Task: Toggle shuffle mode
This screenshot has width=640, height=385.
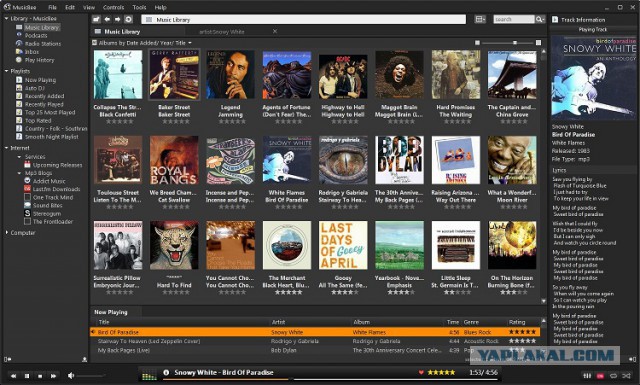Action: (x=626, y=376)
